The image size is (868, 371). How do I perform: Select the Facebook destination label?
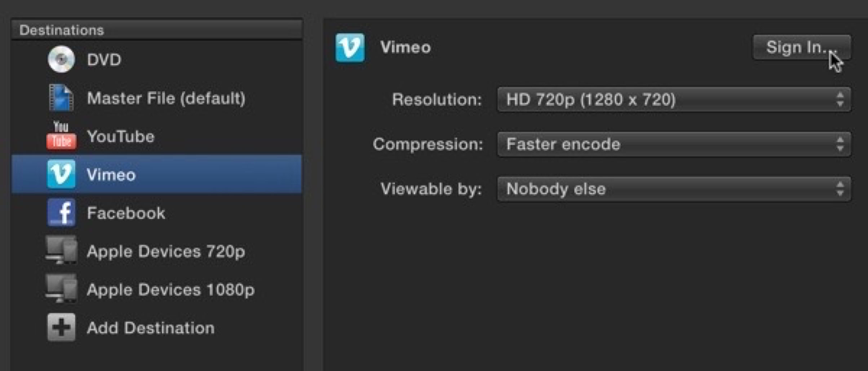pos(126,213)
